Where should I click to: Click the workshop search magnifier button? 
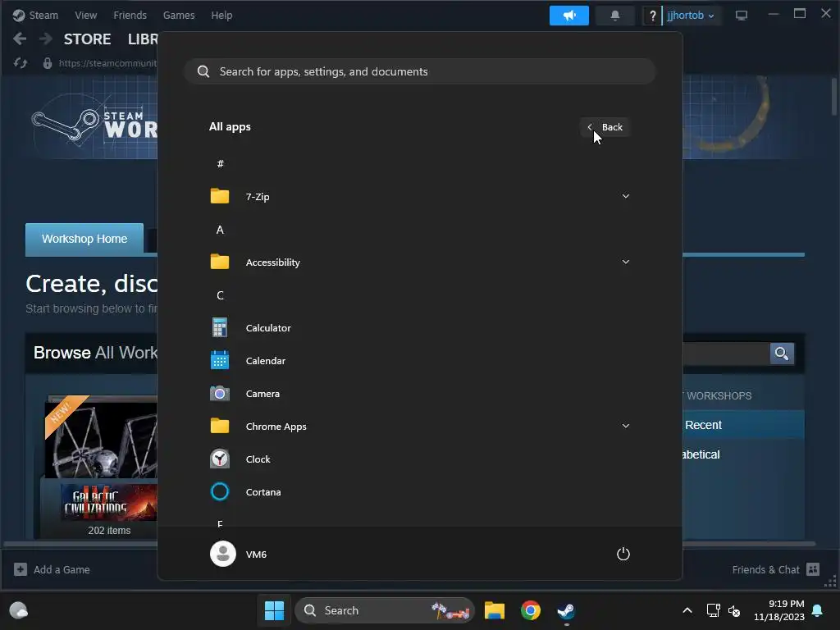pyautogui.click(x=782, y=354)
